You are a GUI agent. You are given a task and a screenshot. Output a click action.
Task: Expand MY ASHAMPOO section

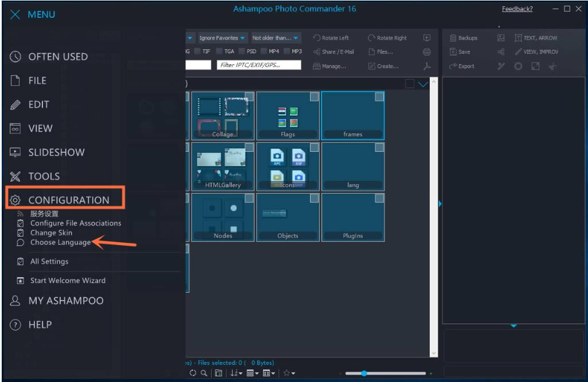point(56,301)
